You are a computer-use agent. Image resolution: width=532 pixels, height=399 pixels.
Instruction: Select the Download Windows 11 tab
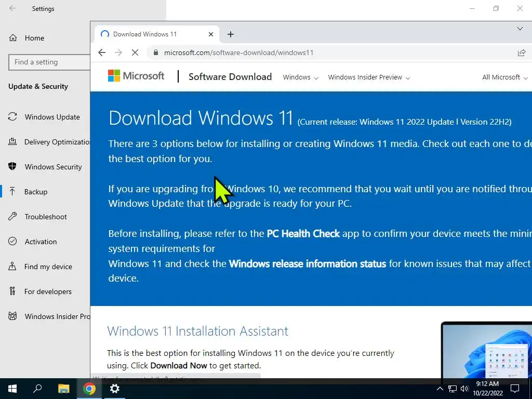point(156,34)
